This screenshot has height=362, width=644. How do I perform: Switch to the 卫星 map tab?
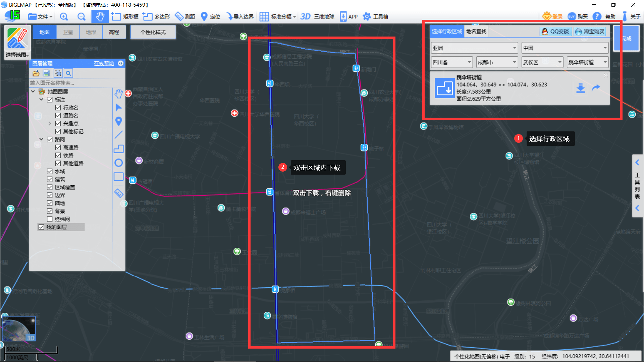click(x=68, y=32)
